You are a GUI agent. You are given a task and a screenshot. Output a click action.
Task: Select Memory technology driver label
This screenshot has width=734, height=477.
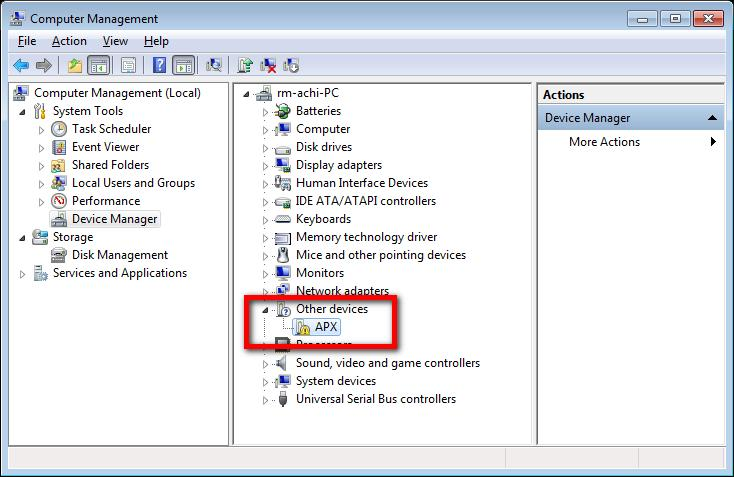tap(366, 237)
